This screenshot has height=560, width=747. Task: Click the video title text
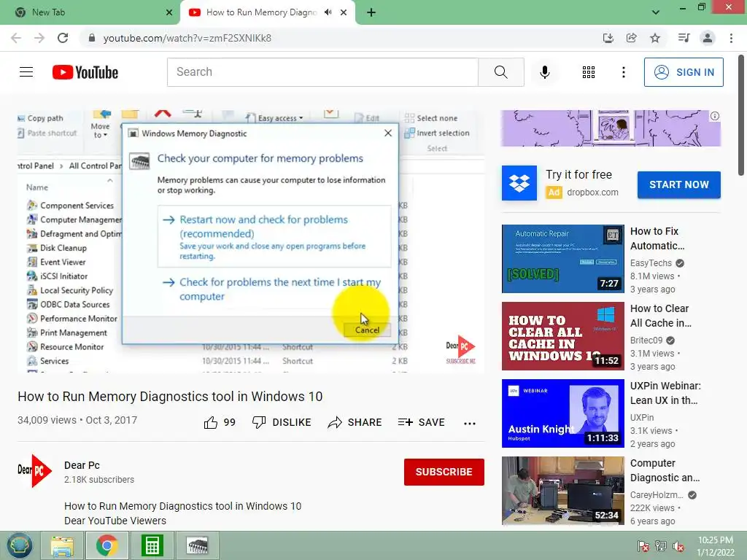coord(170,397)
